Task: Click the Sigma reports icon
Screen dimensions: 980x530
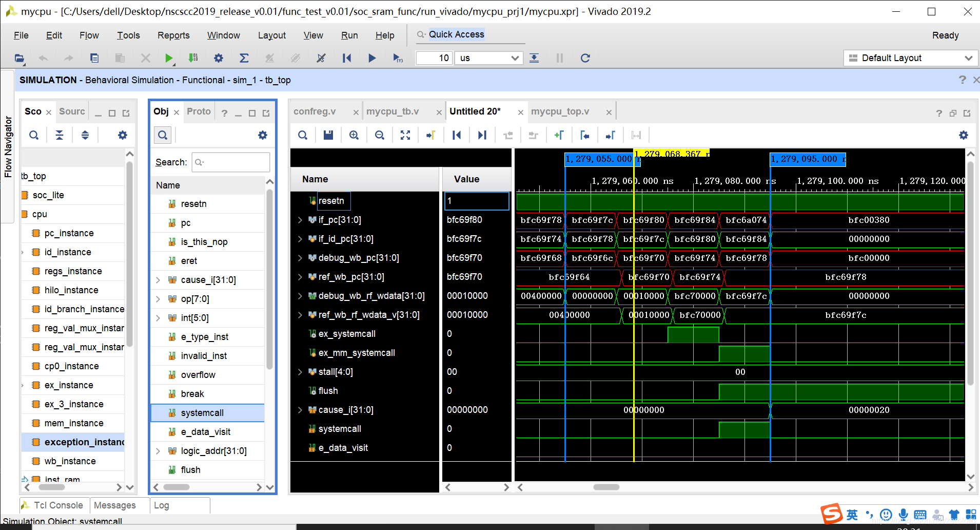Action: pyautogui.click(x=244, y=58)
